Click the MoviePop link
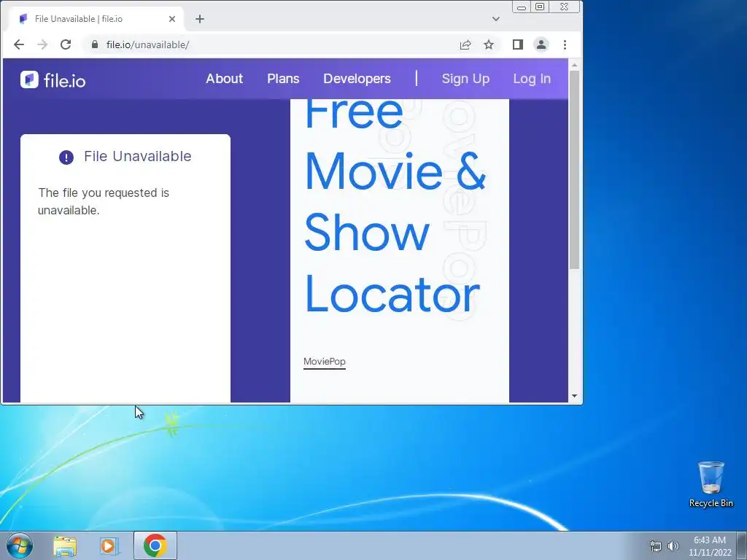Image resolution: width=747 pixels, height=560 pixels. click(x=325, y=362)
